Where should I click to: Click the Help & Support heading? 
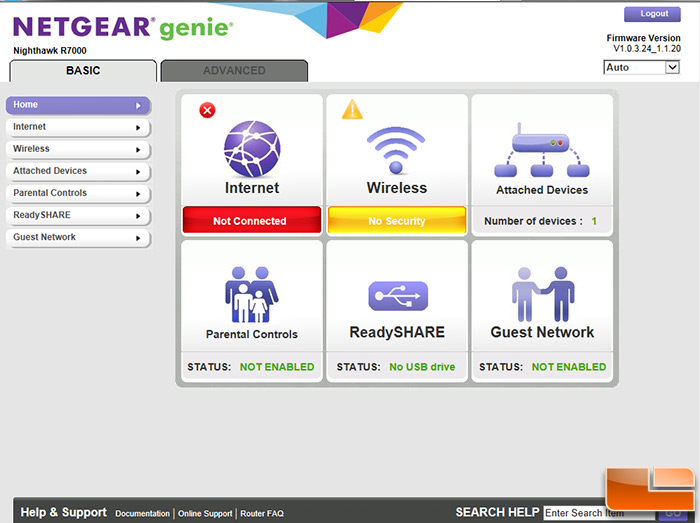(x=63, y=512)
